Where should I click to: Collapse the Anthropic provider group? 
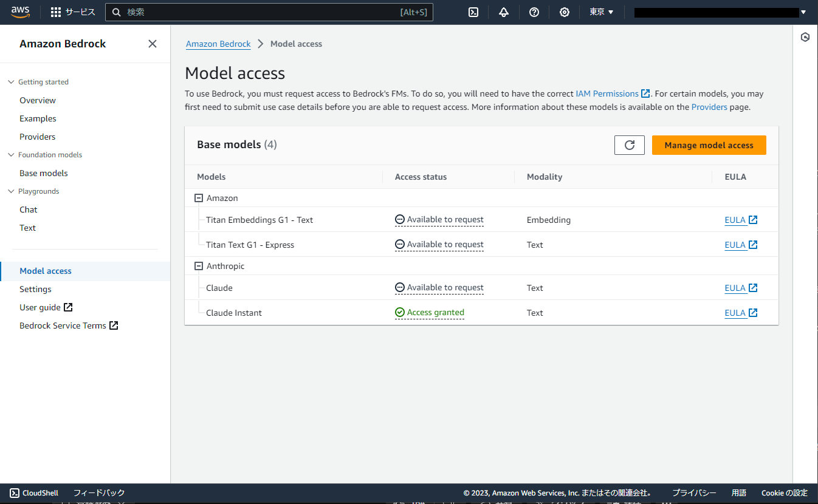click(x=198, y=266)
